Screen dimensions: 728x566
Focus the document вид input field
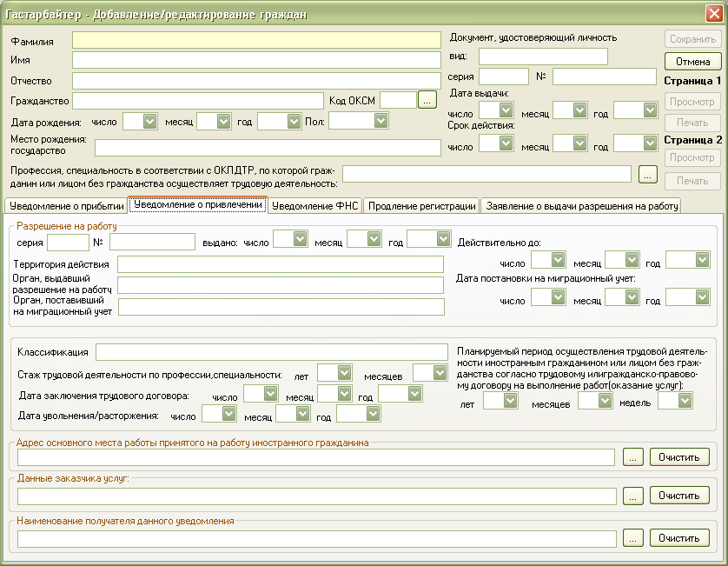543,57
